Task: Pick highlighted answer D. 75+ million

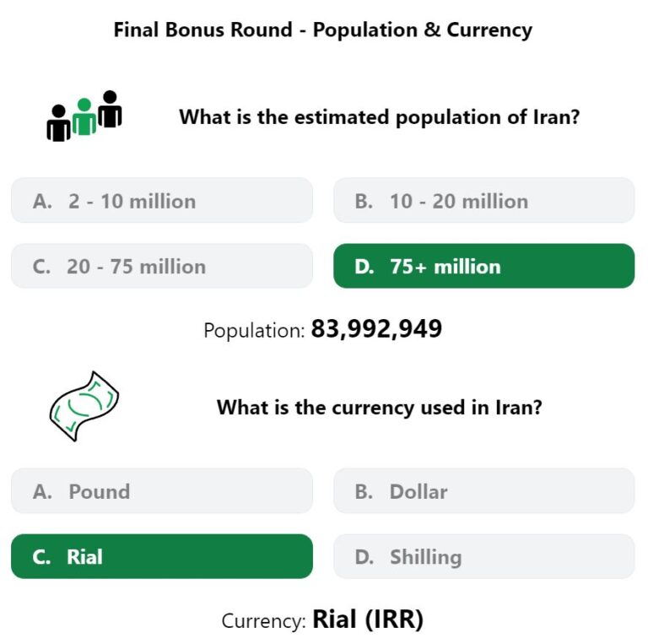Action: (x=484, y=266)
